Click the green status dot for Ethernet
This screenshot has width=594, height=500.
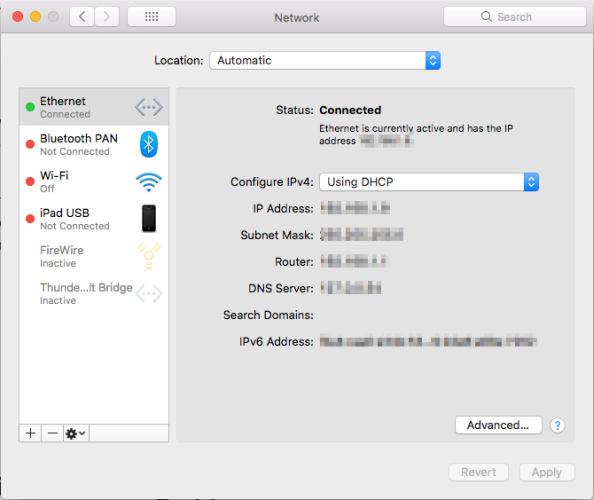[x=30, y=107]
